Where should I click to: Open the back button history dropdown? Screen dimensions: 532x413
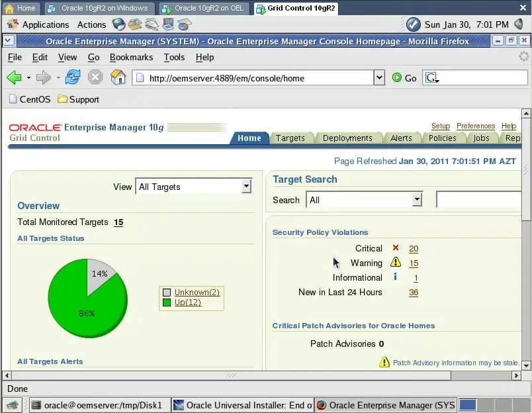[x=28, y=78]
